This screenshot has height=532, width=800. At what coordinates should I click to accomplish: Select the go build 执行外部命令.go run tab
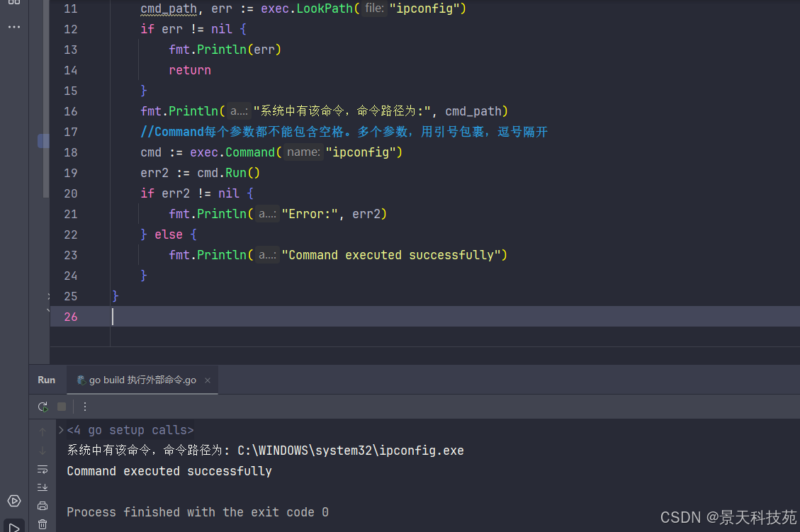click(x=142, y=380)
